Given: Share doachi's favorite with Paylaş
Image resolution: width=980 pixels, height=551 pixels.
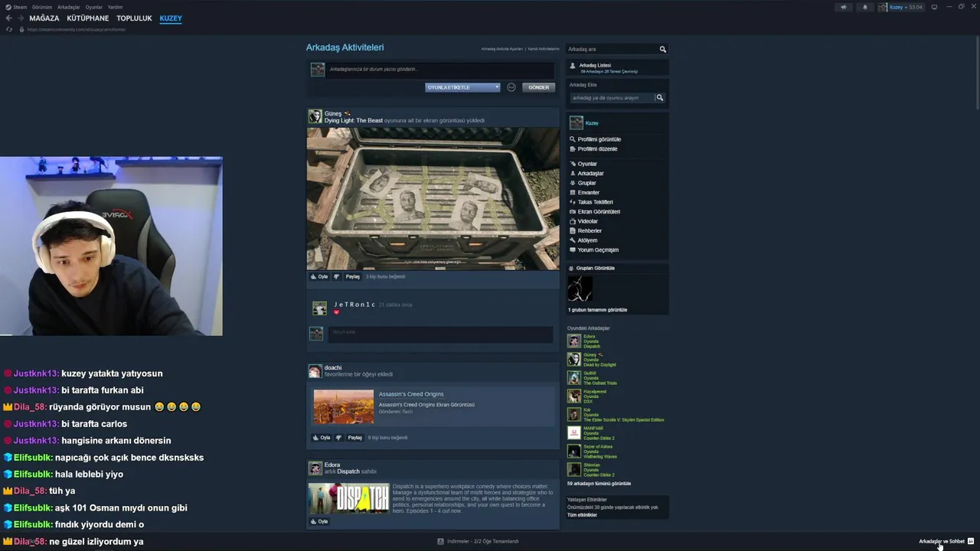Looking at the screenshot, I should click(x=354, y=438).
